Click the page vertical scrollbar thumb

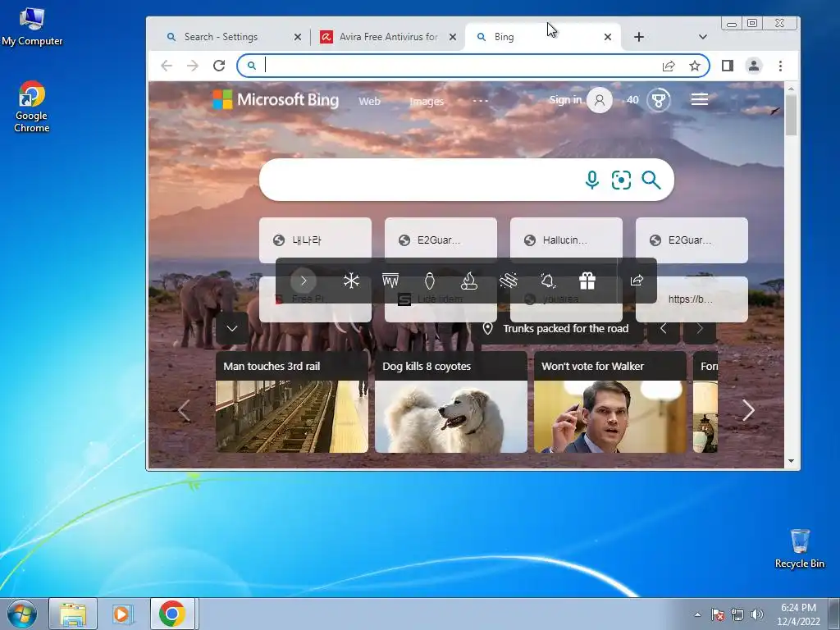tap(792, 116)
